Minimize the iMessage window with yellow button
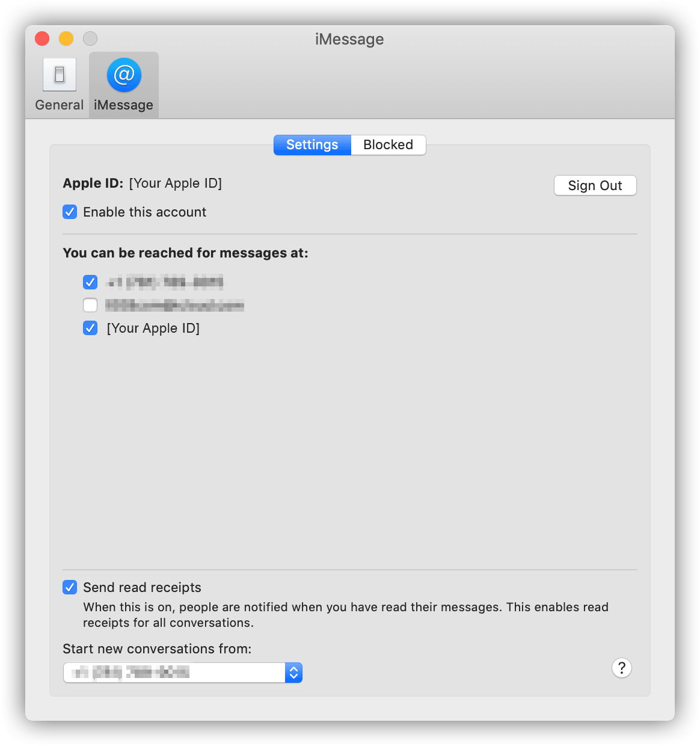The height and width of the screenshot is (746, 700). point(66,39)
